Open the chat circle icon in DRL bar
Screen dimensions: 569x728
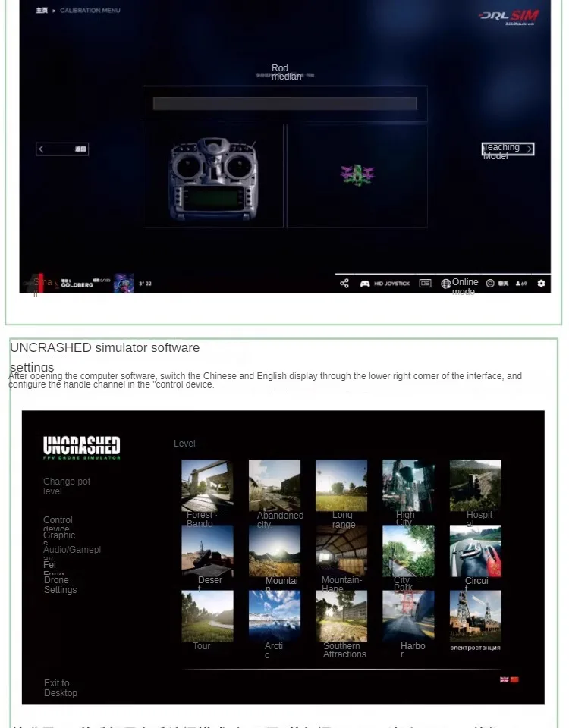click(x=490, y=283)
